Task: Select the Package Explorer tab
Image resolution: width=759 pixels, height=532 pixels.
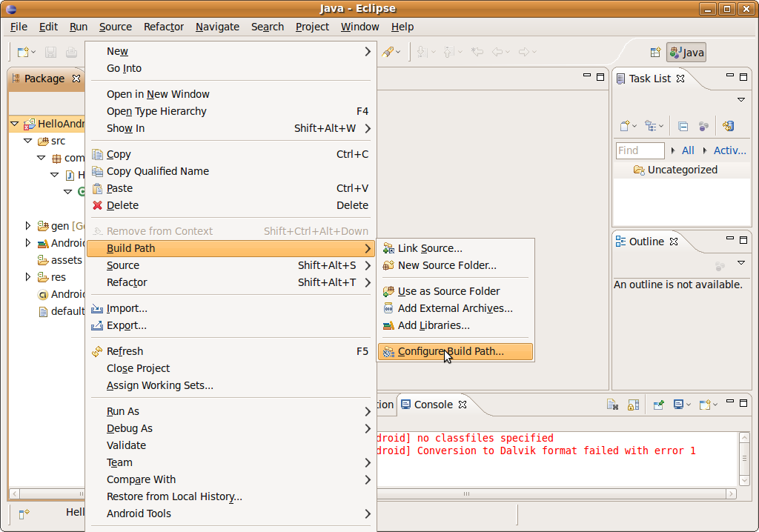Action: coord(44,79)
